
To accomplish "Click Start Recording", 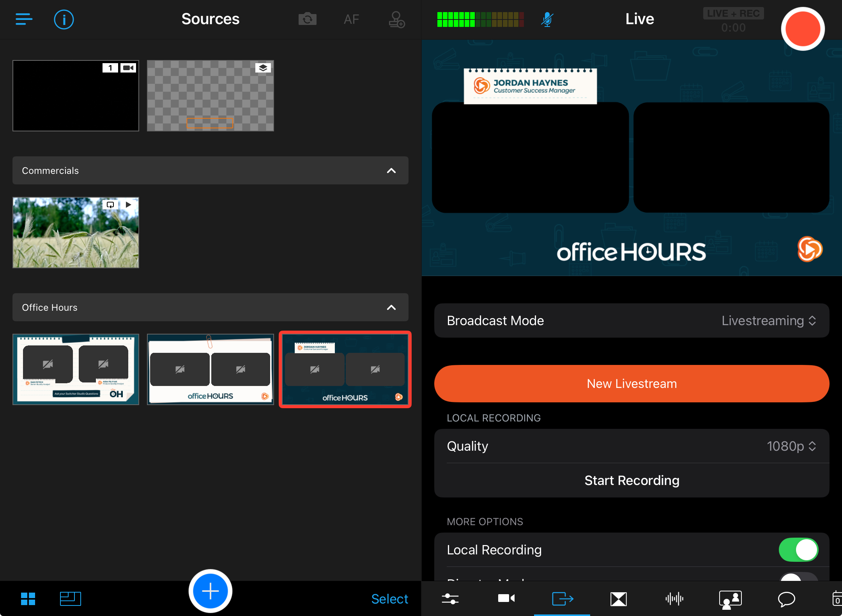I will coord(631,480).
